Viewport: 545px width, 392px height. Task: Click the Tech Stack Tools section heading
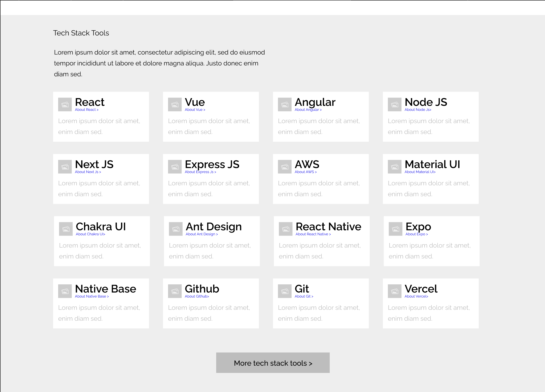[81, 33]
